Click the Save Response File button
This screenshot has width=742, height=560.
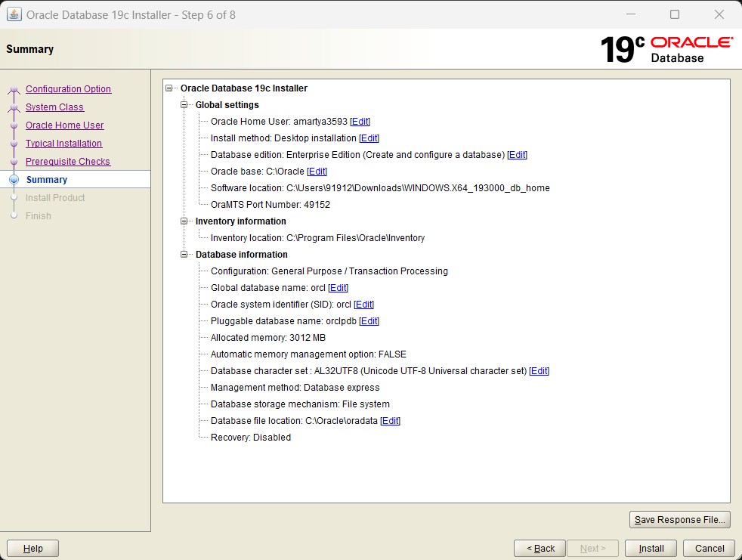679,519
